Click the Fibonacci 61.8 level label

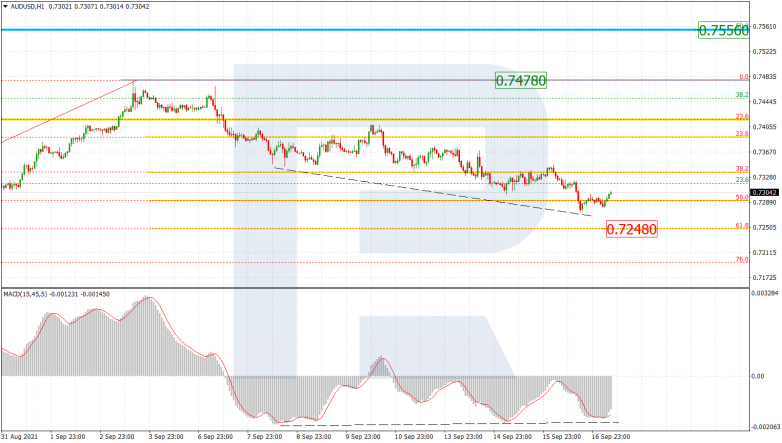(x=742, y=226)
